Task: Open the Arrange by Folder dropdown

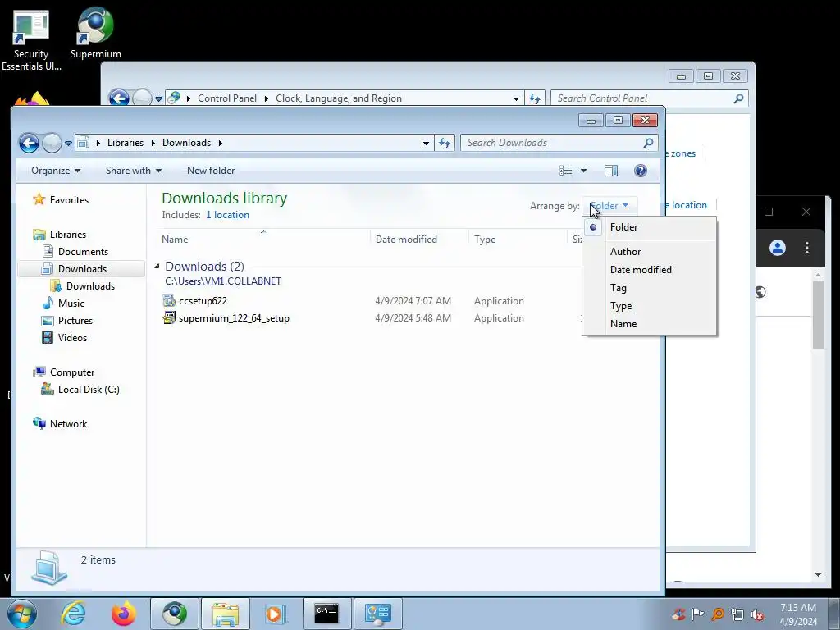Action: 609,206
